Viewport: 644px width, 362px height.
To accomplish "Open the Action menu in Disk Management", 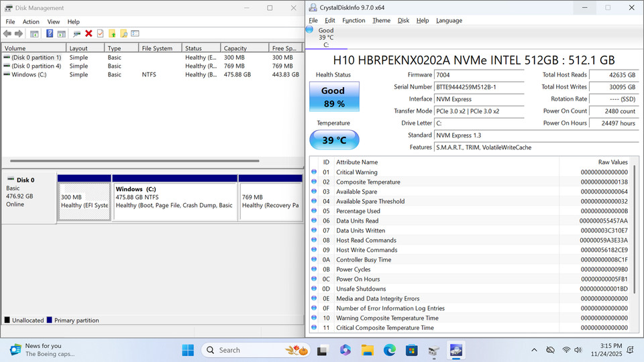I will click(31, 21).
